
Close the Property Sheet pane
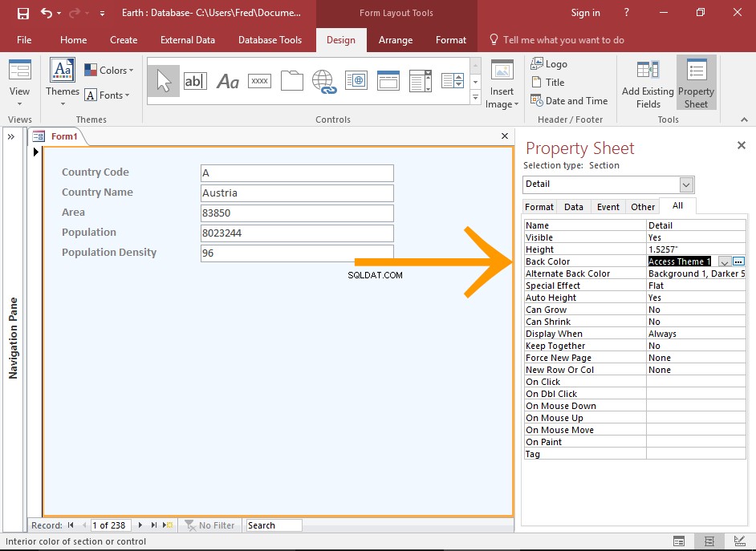(x=742, y=145)
